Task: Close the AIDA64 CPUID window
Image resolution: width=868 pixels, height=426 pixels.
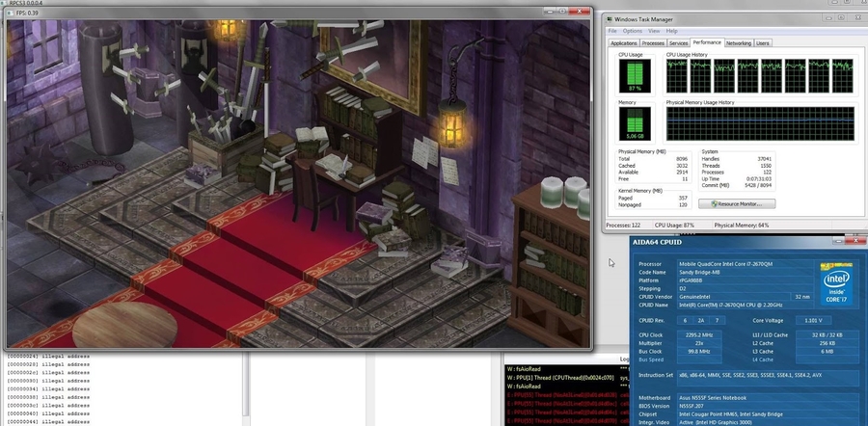Action: point(856,242)
